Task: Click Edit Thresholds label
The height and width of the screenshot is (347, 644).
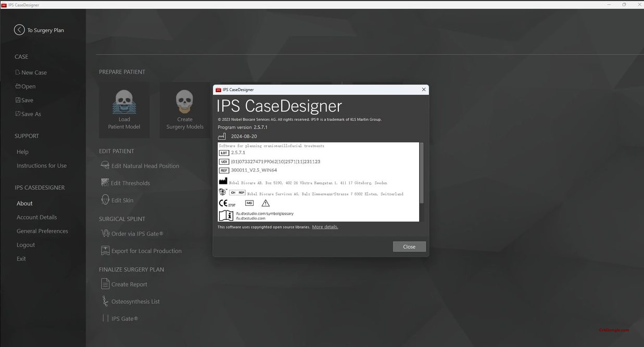Action: coord(131,183)
